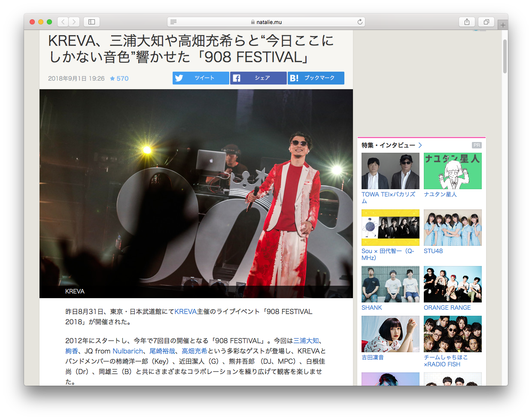
Task: Open the チームしゃちほこ×RADIO FISH text link
Action: click(446, 361)
